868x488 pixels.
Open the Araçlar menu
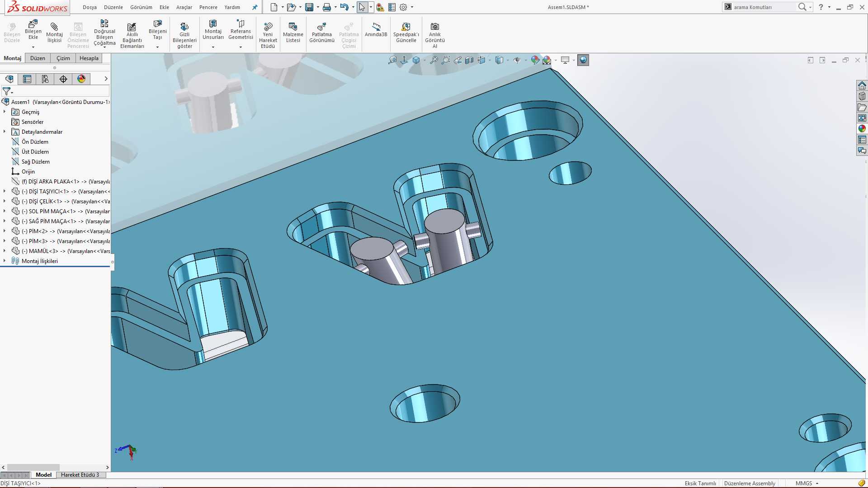184,7
